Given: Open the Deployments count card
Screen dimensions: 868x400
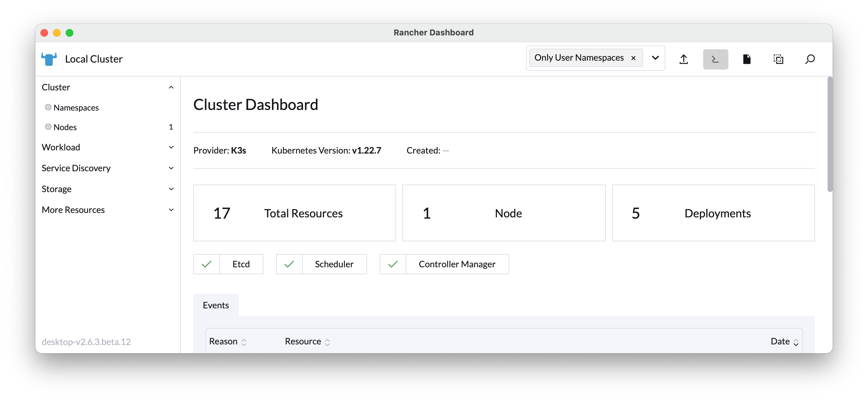Looking at the screenshot, I should tap(713, 213).
